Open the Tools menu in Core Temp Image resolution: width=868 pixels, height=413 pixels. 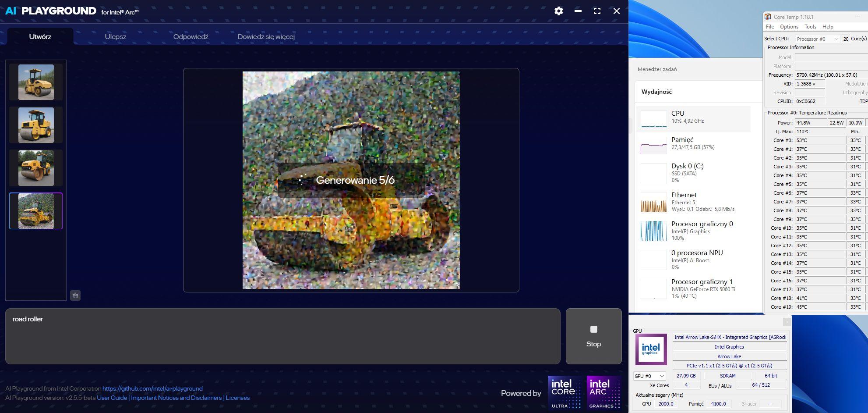[810, 27]
